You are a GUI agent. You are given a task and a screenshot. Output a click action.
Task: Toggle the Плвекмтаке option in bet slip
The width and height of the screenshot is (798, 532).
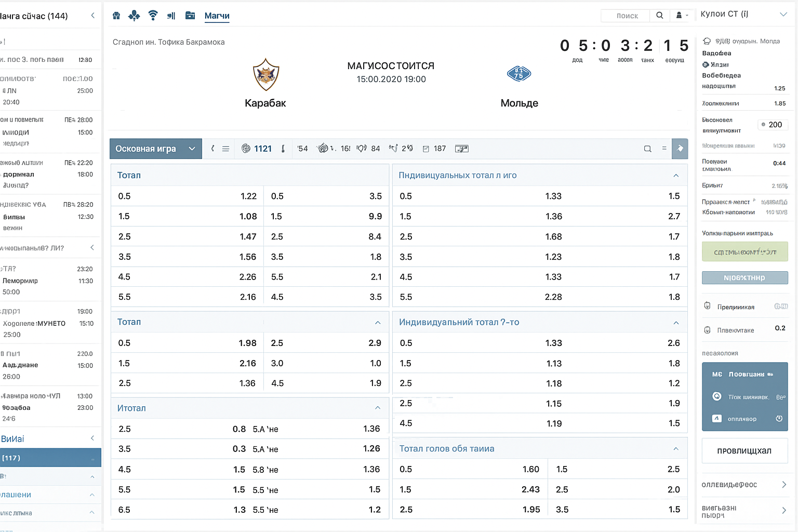point(707,330)
